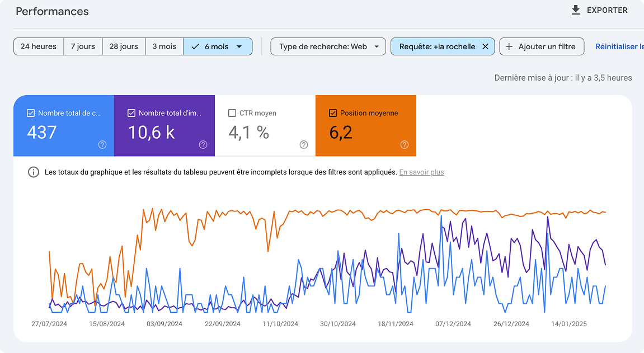Remove the '+la rochelle' query filter
644x353 pixels.
485,46
